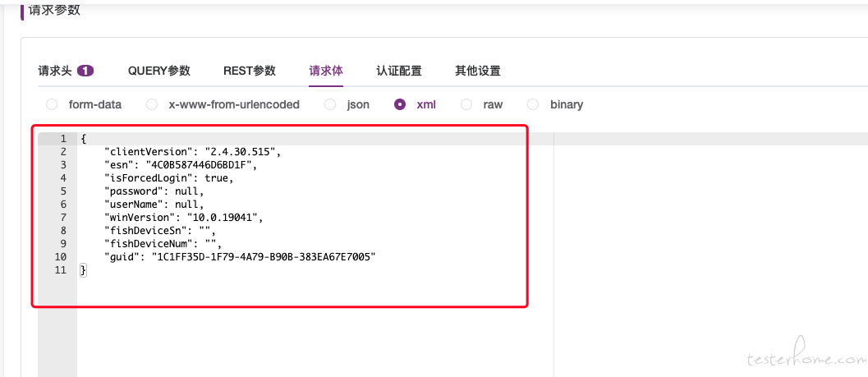Click the "guid" value line
The image size is (868, 377).
(241, 257)
